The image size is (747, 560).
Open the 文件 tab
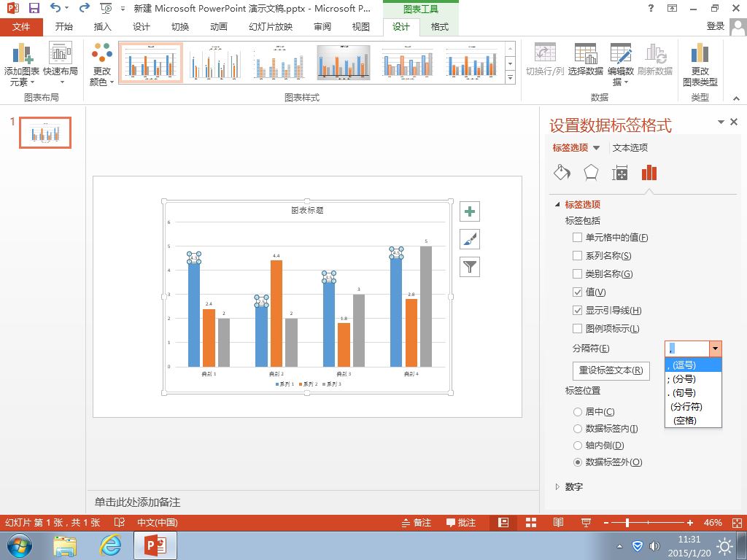tap(21, 27)
